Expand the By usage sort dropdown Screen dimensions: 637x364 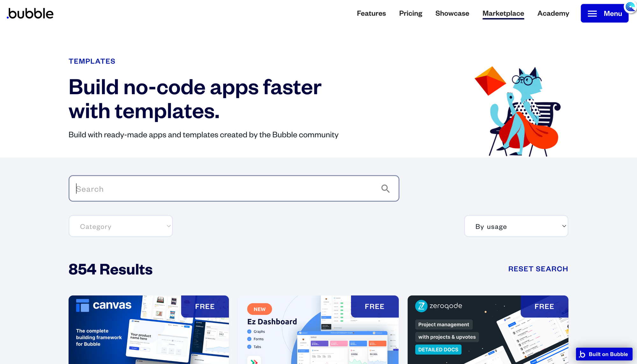point(516,226)
